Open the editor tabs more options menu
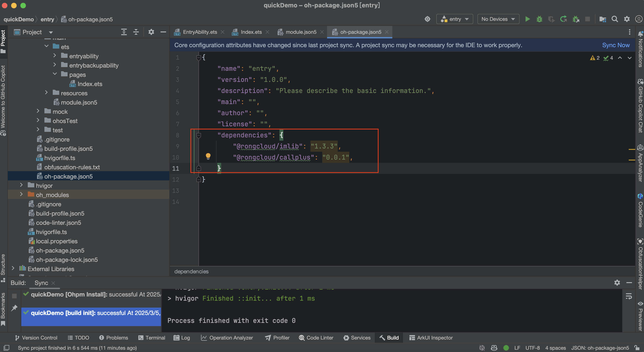The image size is (644, 352). point(629,32)
